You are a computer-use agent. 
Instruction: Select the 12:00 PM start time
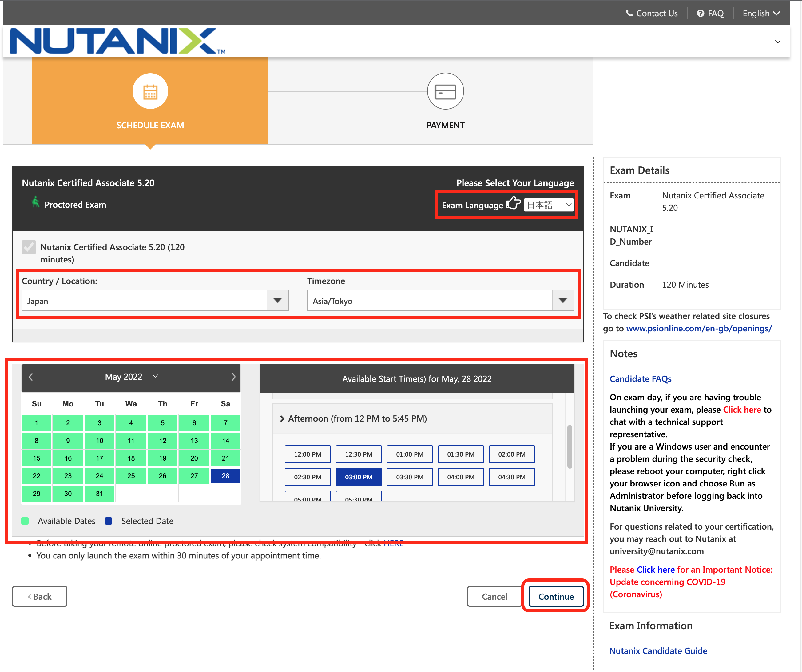click(308, 454)
